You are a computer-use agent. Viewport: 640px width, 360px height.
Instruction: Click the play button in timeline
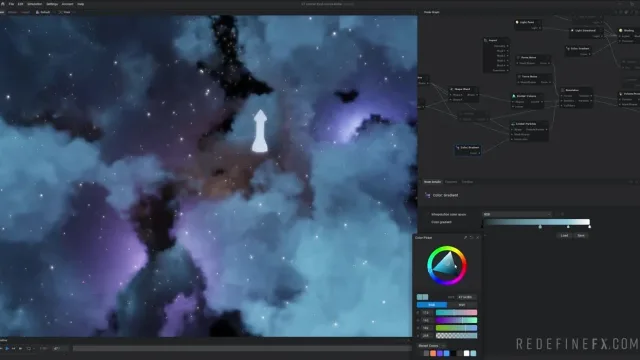coord(7,349)
